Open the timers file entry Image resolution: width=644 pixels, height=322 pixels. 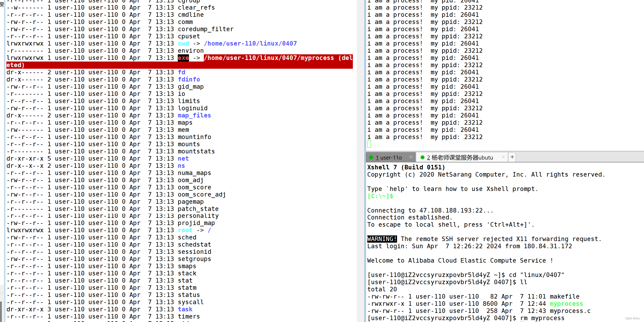coord(188,316)
